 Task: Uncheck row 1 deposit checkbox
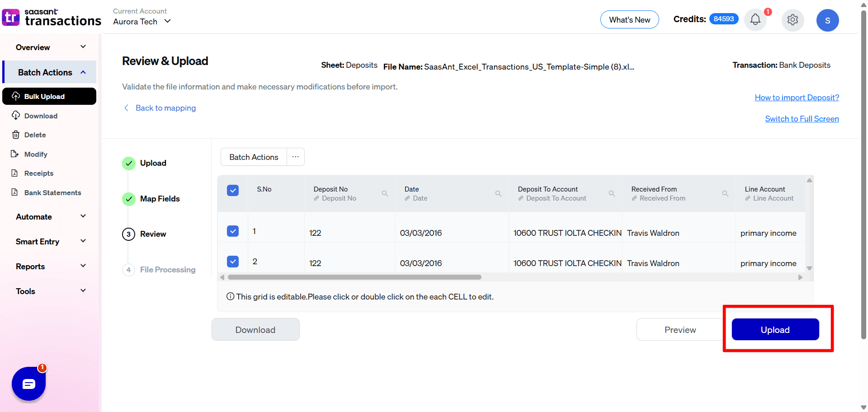pos(233,231)
